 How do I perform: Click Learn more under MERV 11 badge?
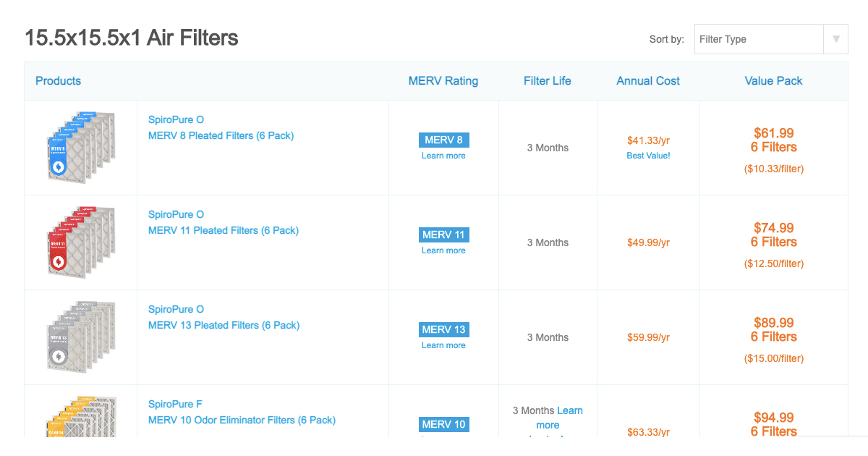[443, 250]
